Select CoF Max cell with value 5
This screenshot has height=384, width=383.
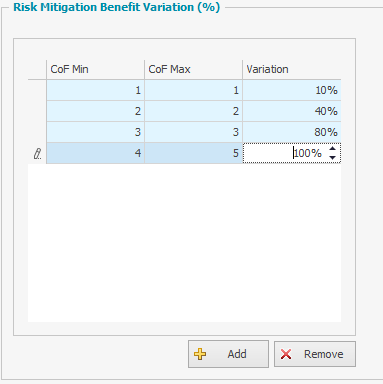point(193,153)
